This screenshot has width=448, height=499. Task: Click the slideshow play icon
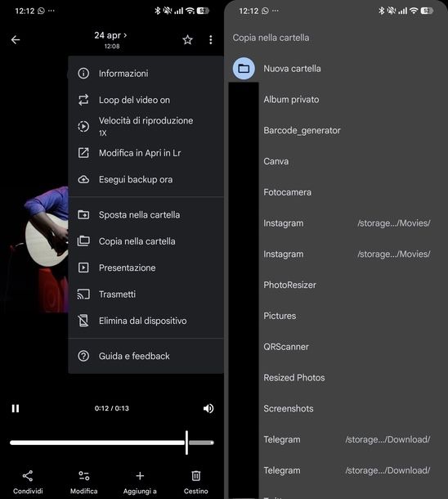point(83,267)
